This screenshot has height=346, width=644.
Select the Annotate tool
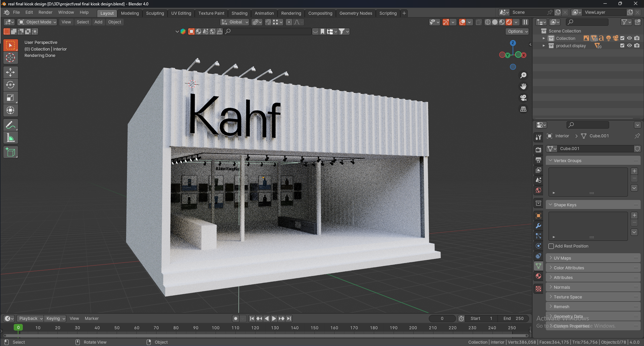pos(10,125)
